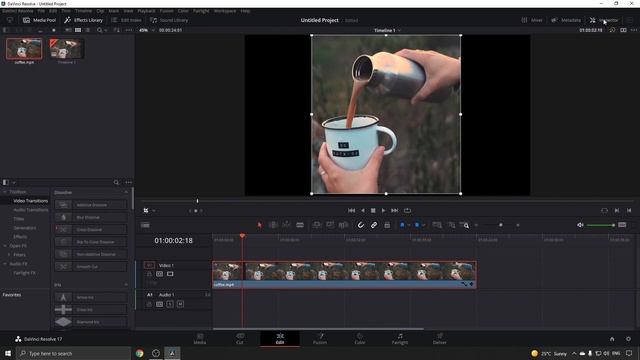Open the Edit Index panel

click(x=127, y=20)
